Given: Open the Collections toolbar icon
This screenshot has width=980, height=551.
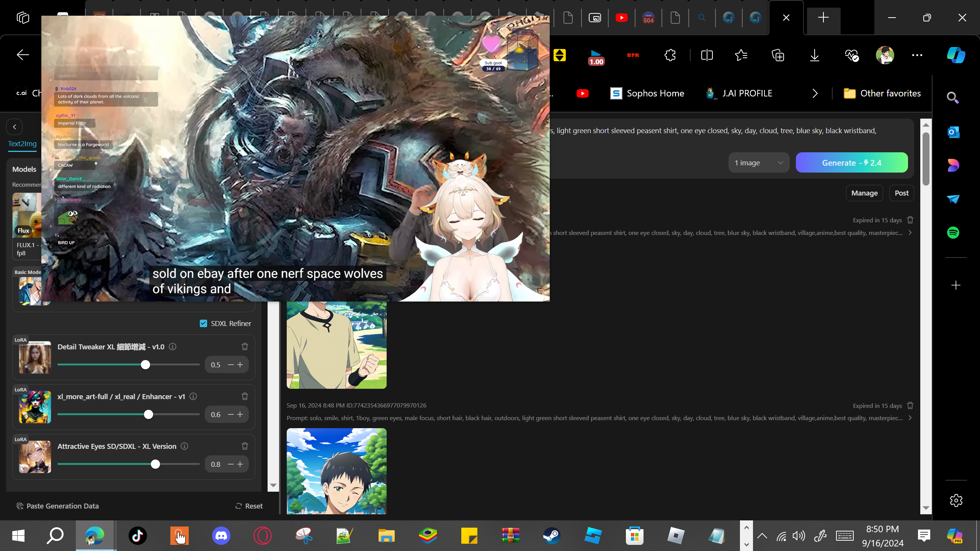Looking at the screenshot, I should [x=778, y=55].
